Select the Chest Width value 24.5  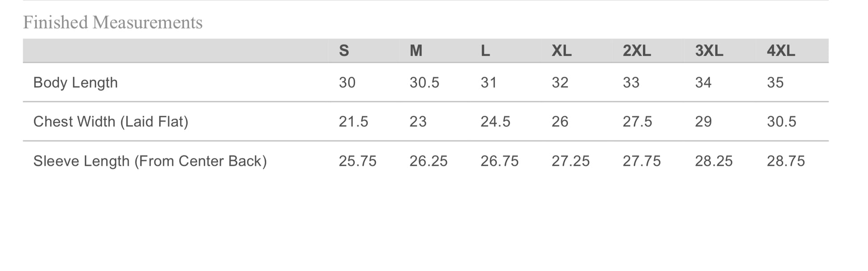[495, 122]
